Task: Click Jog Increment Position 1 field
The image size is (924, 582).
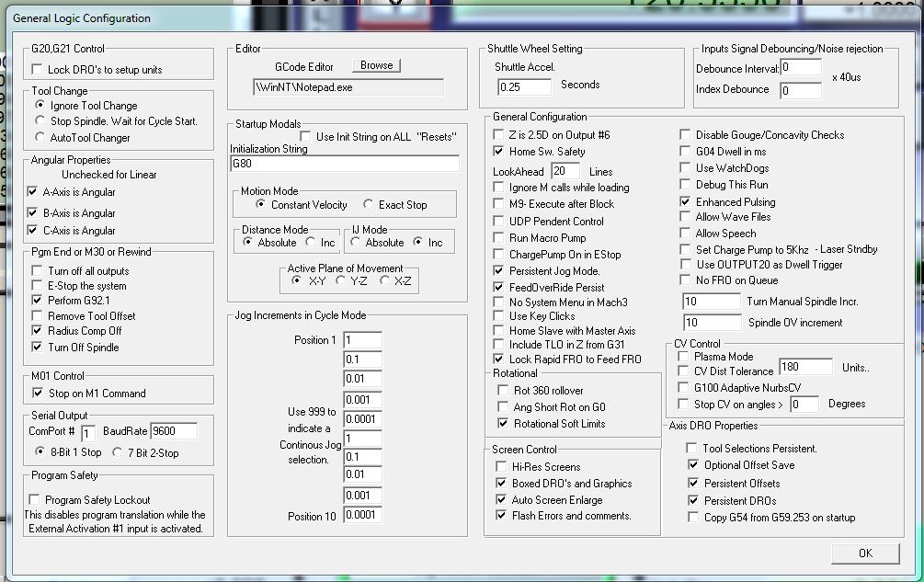Action: 362,340
